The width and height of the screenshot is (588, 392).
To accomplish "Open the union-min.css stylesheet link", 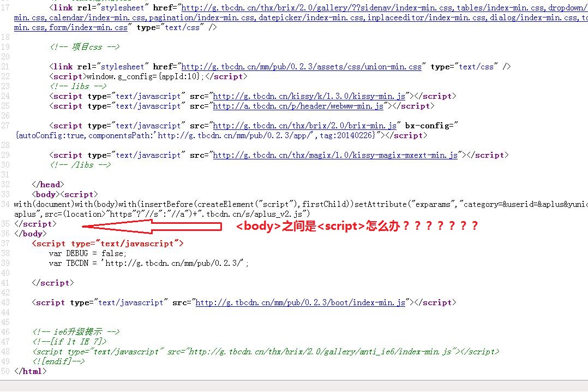I will pyautogui.click(x=301, y=67).
